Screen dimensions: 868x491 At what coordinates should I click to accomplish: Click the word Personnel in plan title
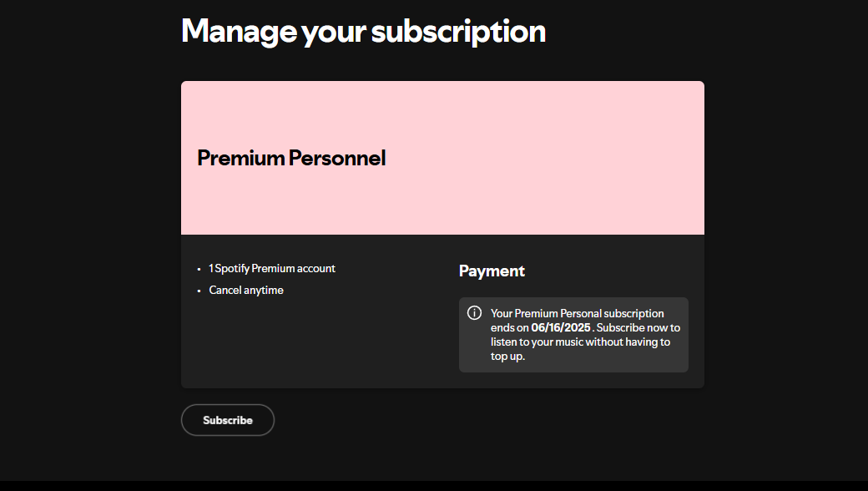337,158
